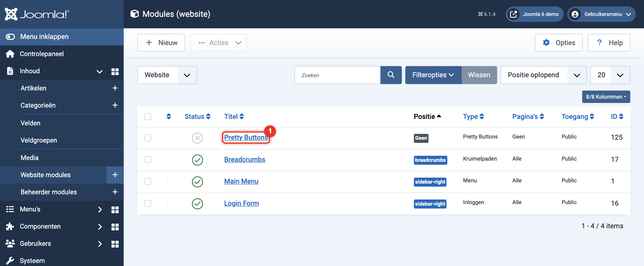Collapse the Inhoud submenu chevron

(x=100, y=71)
